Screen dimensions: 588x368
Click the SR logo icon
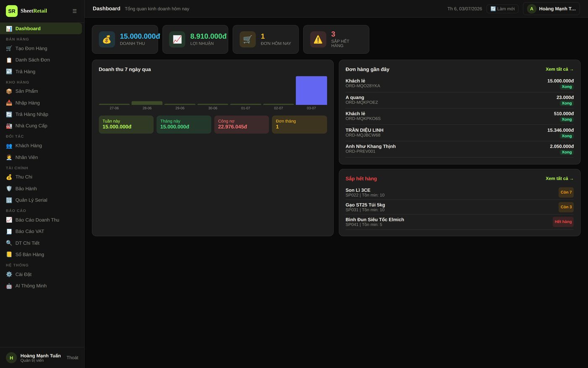pos(12,11)
